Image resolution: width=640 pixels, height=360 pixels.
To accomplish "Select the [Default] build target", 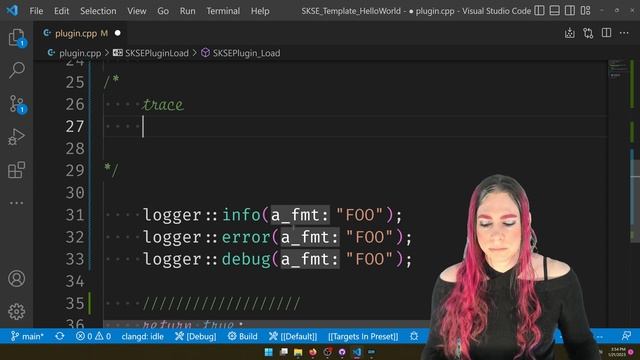I will pos(293,336).
